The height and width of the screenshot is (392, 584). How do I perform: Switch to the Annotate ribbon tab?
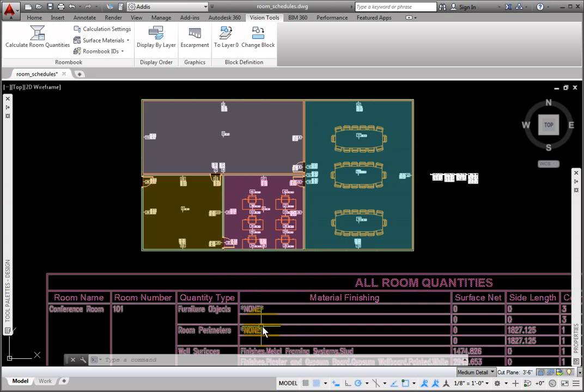pyautogui.click(x=84, y=17)
